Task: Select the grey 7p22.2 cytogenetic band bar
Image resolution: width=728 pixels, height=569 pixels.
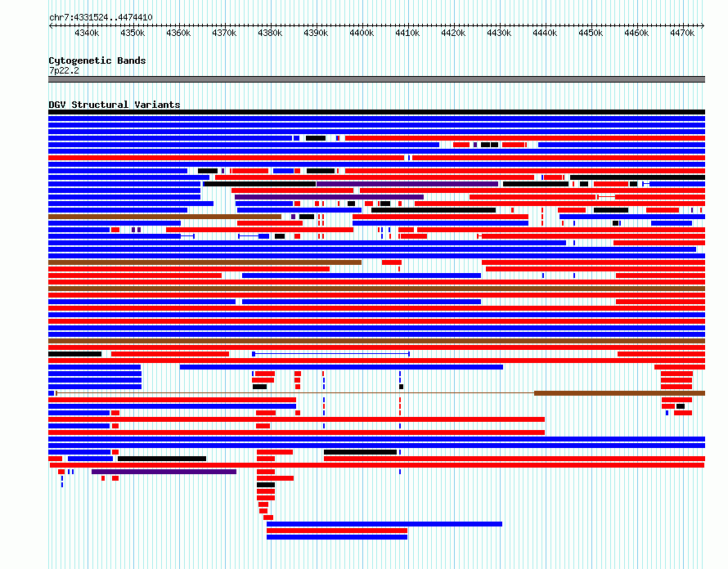Action: [x=376, y=79]
